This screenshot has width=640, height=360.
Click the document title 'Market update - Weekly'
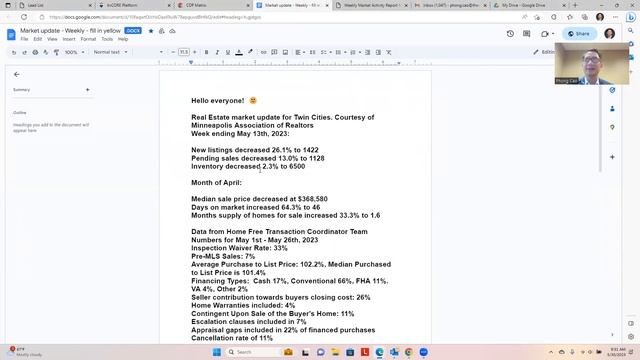tap(70, 31)
